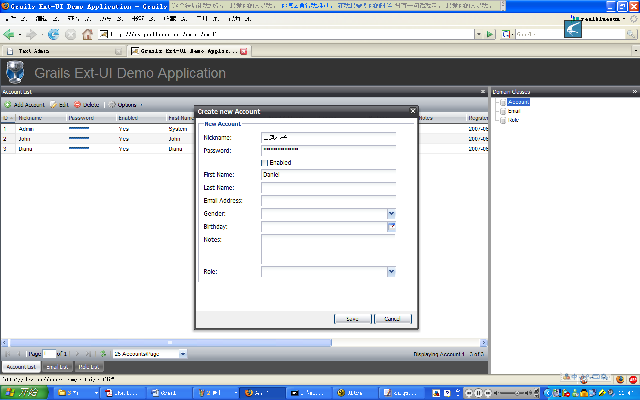Sort by the Password column header
This screenshot has width=640, height=400.
click(91, 118)
